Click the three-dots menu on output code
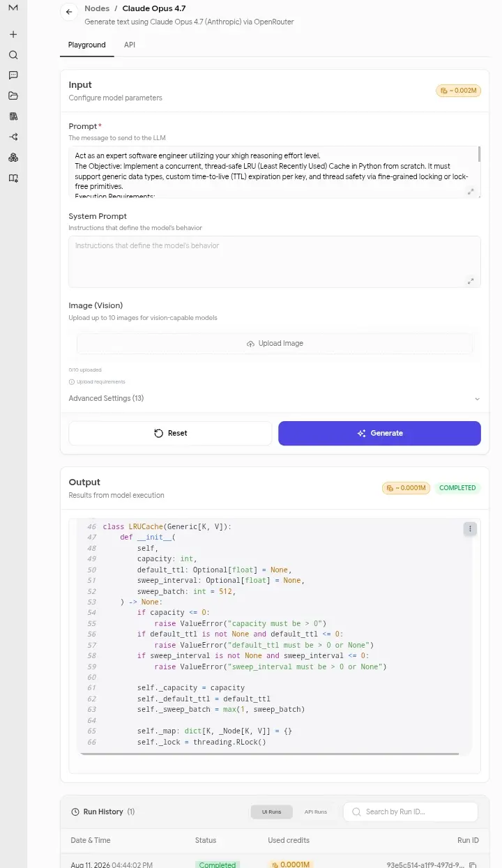Image resolution: width=502 pixels, height=868 pixels. [470, 528]
